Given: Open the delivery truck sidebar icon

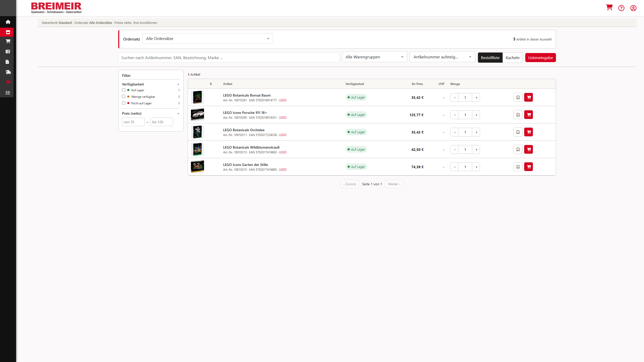Looking at the screenshot, I should tap(8, 72).
